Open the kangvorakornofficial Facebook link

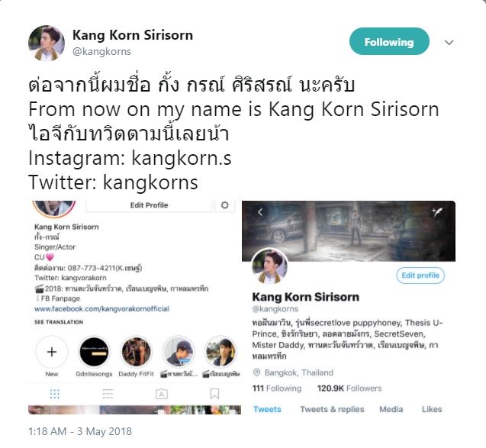[x=101, y=309]
